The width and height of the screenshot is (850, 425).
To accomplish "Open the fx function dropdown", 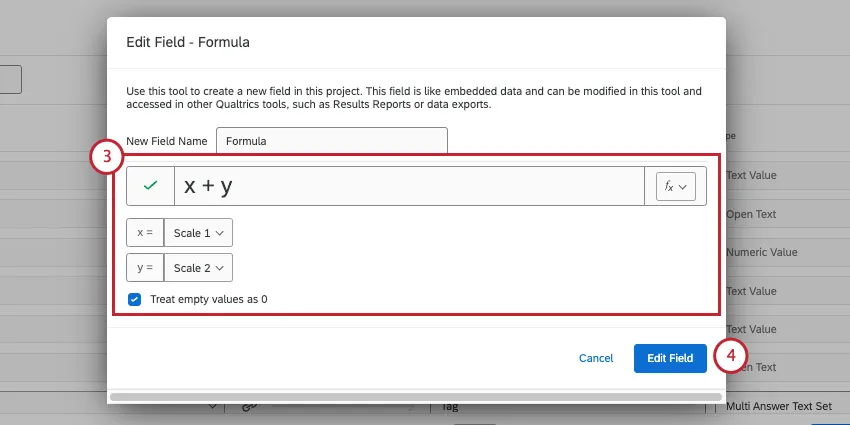I will pyautogui.click(x=675, y=186).
